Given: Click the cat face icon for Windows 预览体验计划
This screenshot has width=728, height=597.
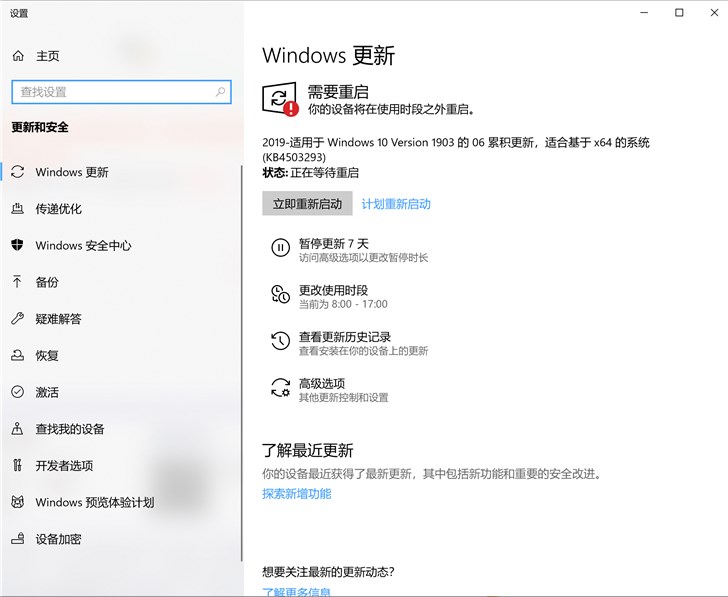Looking at the screenshot, I should click(18, 502).
